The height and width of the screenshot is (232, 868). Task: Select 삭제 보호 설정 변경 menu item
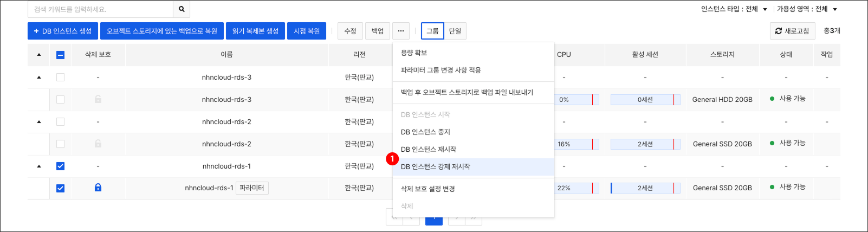point(474,189)
